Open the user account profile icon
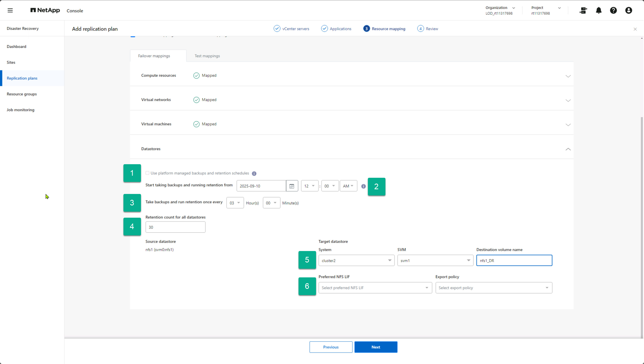644x364 pixels. click(x=629, y=10)
